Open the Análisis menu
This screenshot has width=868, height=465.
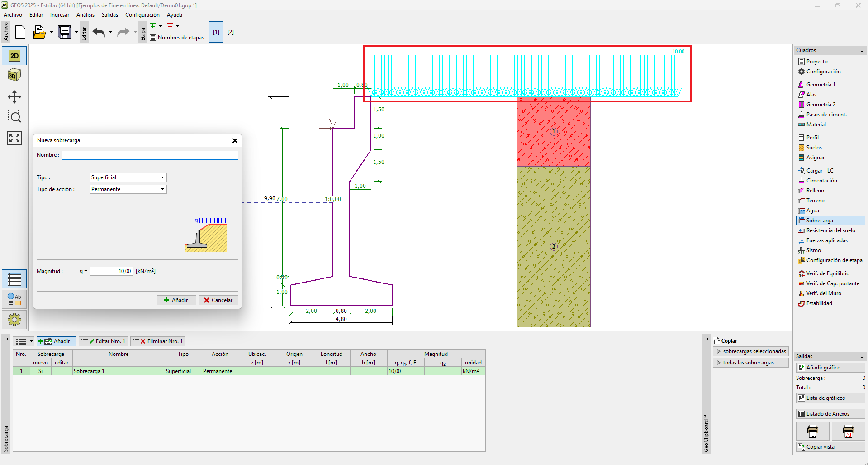click(x=85, y=15)
